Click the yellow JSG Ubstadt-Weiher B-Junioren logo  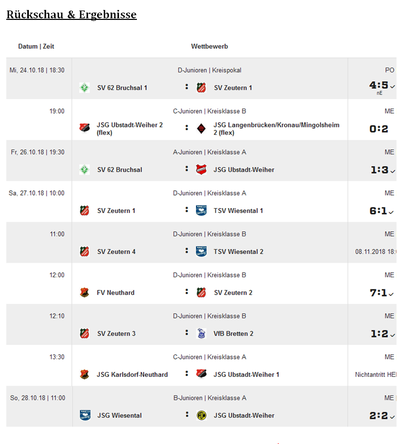coord(201,416)
